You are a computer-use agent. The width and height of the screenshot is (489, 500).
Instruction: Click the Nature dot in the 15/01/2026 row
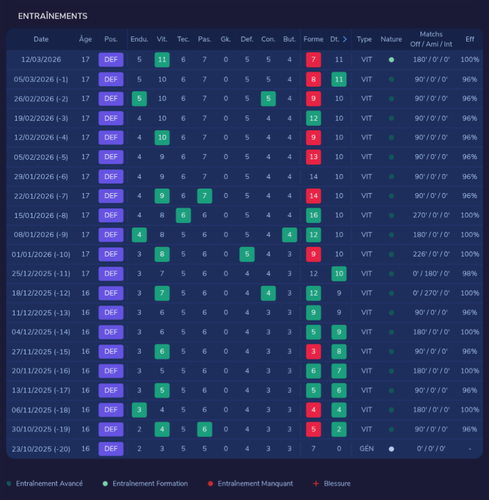click(x=391, y=215)
